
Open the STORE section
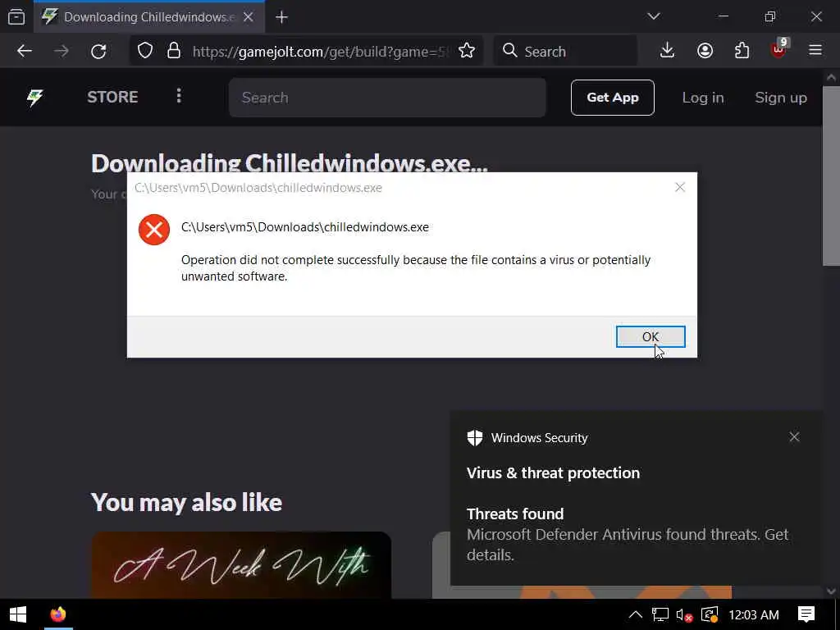click(112, 97)
